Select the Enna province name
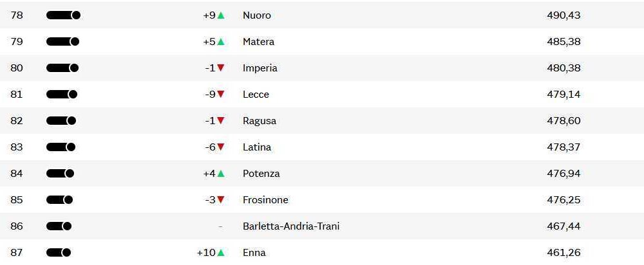This screenshot has height=265, width=644. [254, 253]
